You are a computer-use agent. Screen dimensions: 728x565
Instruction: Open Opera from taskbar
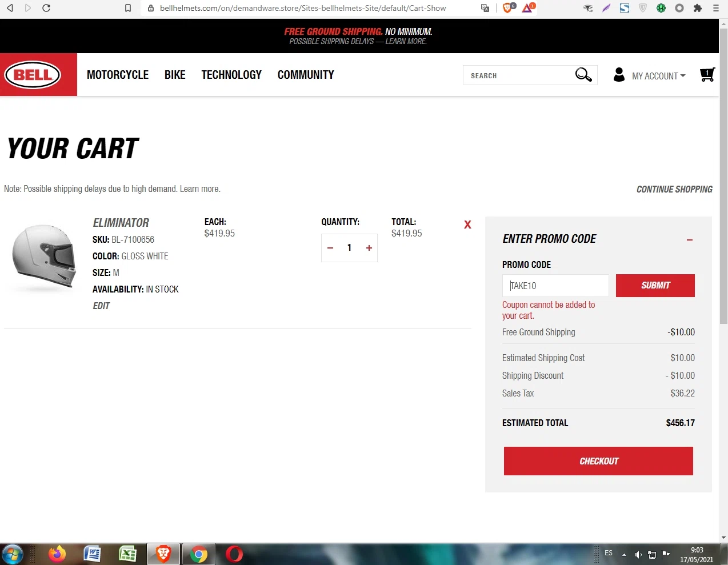pyautogui.click(x=234, y=554)
